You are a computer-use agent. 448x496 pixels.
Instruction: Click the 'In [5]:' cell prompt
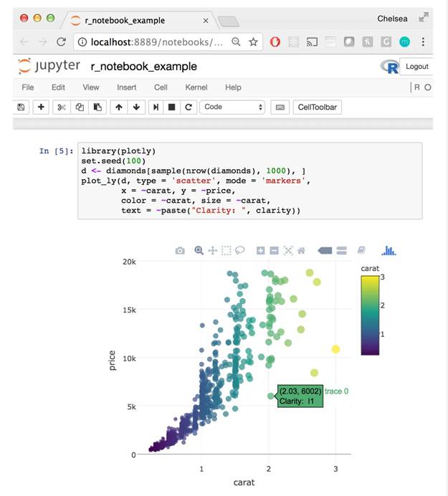click(x=57, y=151)
